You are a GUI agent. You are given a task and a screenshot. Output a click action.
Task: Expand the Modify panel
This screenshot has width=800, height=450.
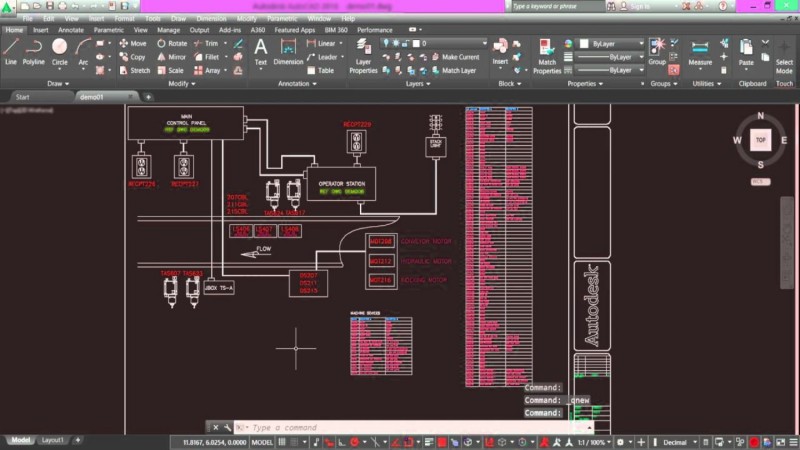click(182, 84)
